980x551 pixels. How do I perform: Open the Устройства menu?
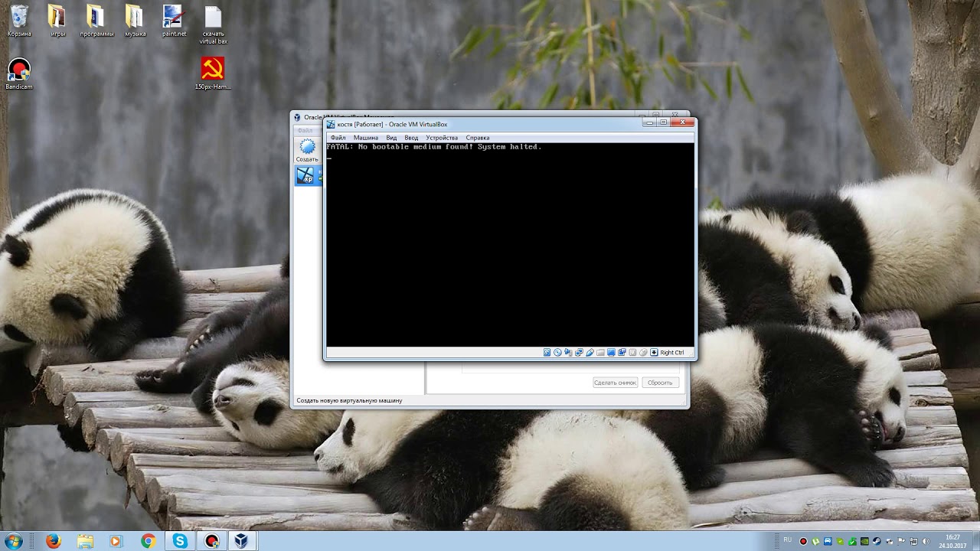442,138
